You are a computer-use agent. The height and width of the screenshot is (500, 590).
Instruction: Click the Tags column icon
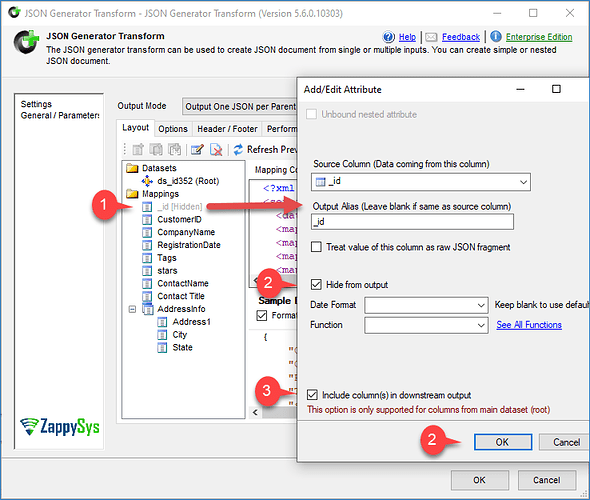tap(147, 258)
